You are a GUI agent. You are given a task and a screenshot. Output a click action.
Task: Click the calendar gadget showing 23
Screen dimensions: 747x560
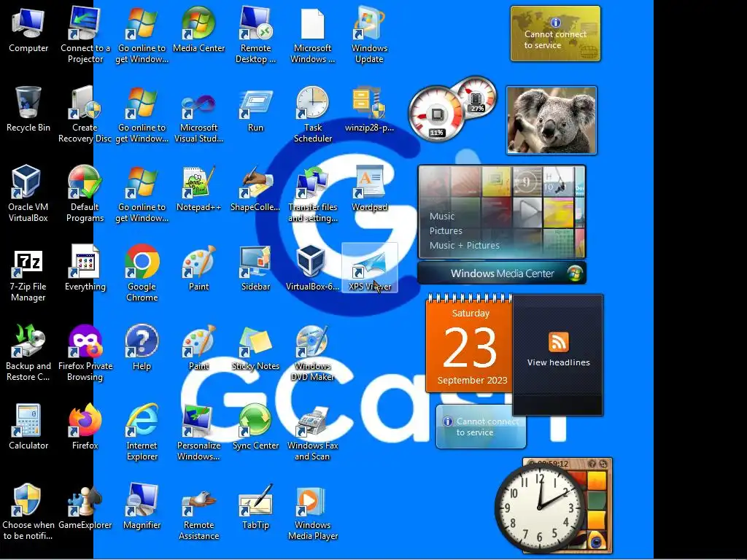coord(469,344)
